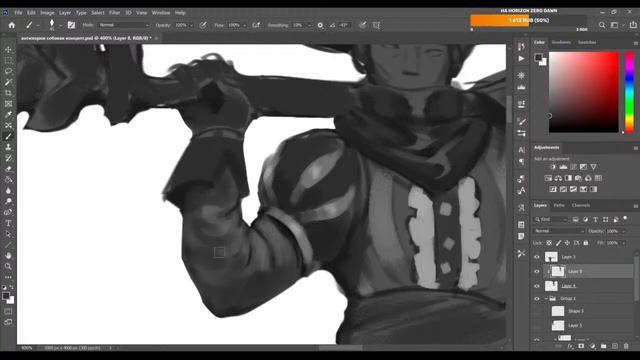Open the brush settings panel icon
This screenshot has height=360, width=640.
[71, 25]
